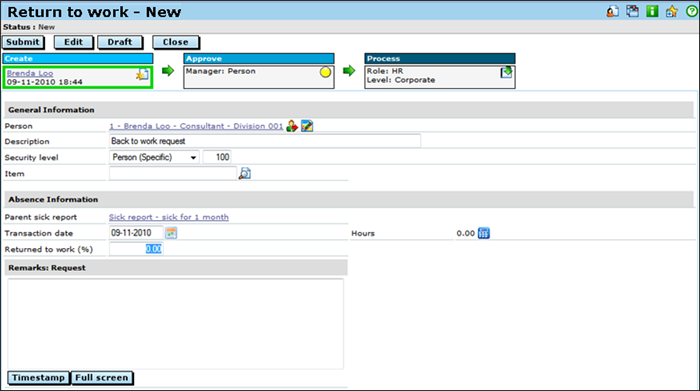Image resolution: width=700 pixels, height=391 pixels.
Task: Click the green information icon
Action: [x=652, y=11]
